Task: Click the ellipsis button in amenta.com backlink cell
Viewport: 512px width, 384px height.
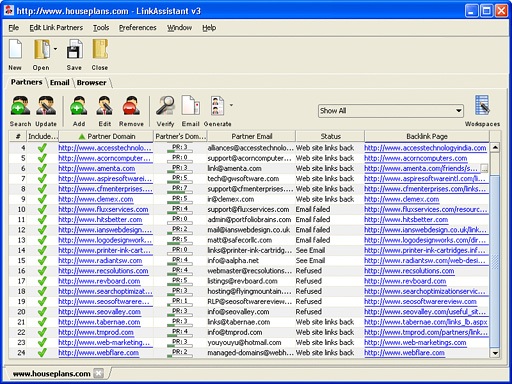Action: tap(484, 168)
